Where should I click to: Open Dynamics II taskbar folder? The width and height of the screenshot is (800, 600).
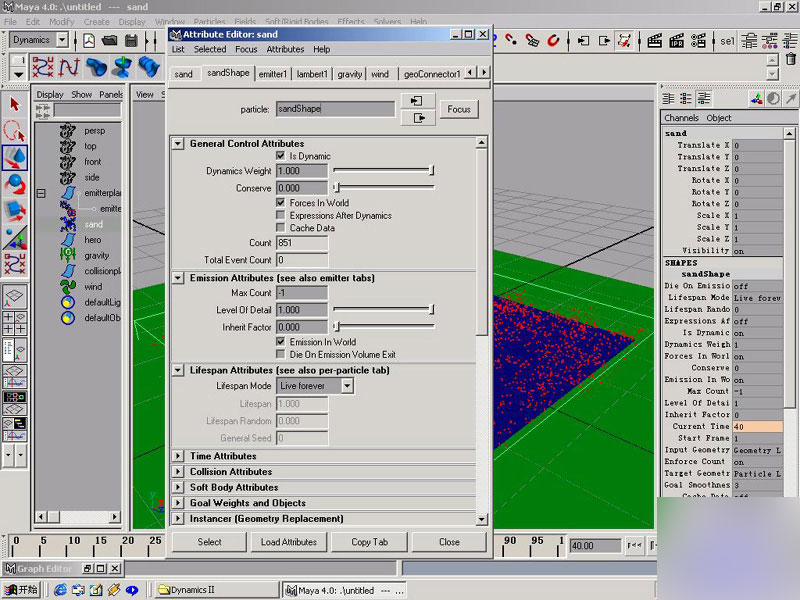[217, 590]
